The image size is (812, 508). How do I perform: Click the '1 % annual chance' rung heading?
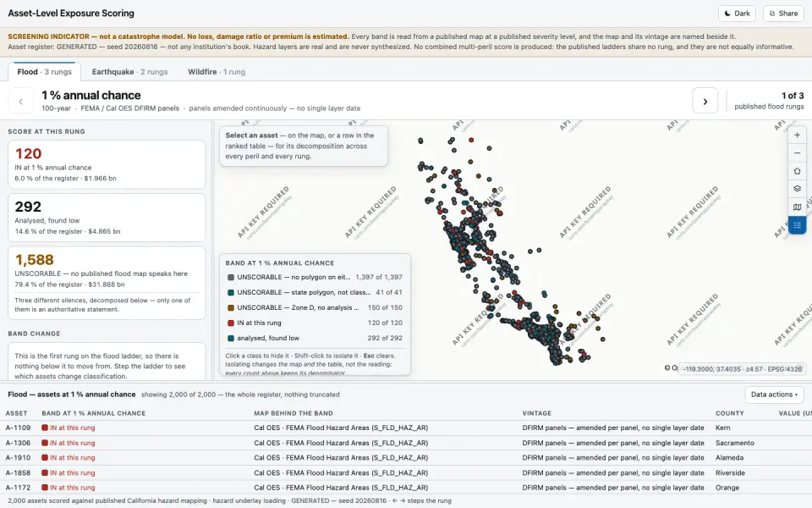(91, 96)
